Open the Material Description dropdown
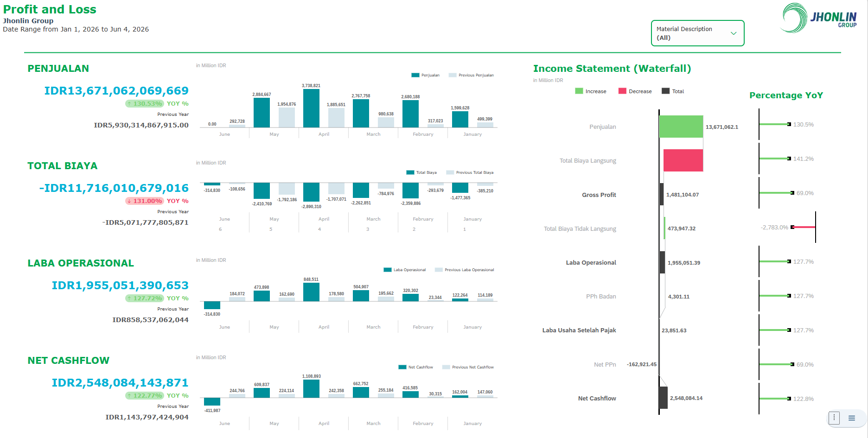Viewport: 868px width, 438px height. pyautogui.click(x=697, y=33)
